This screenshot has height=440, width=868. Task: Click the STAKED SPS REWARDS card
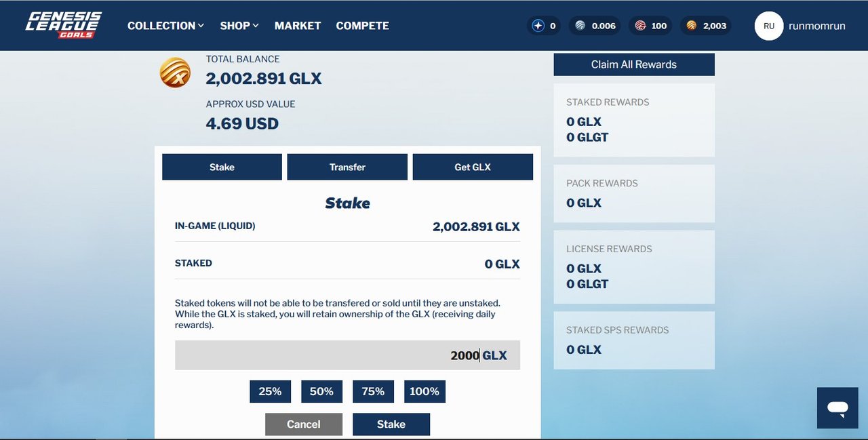click(634, 340)
